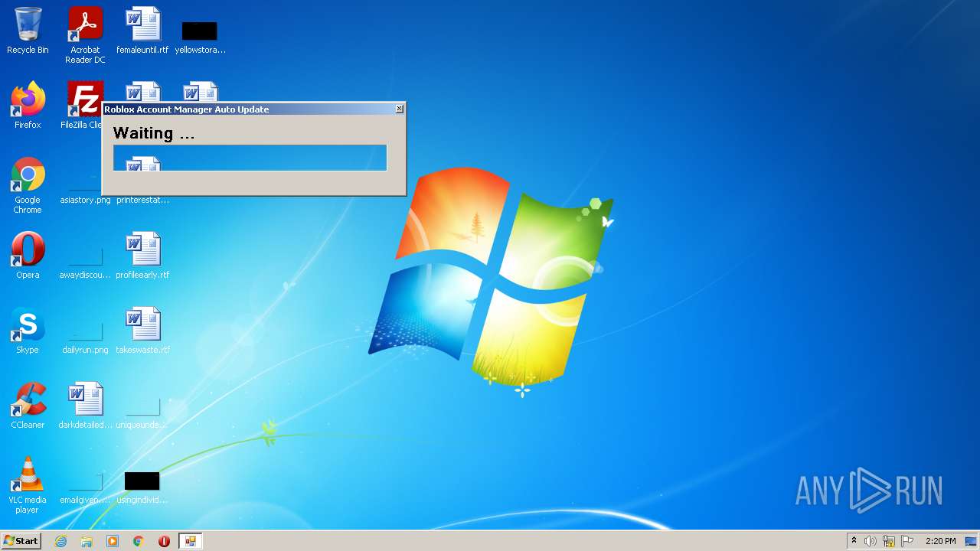The image size is (980, 551).
Task: Open the Recycle Bin icon
Action: (28, 31)
